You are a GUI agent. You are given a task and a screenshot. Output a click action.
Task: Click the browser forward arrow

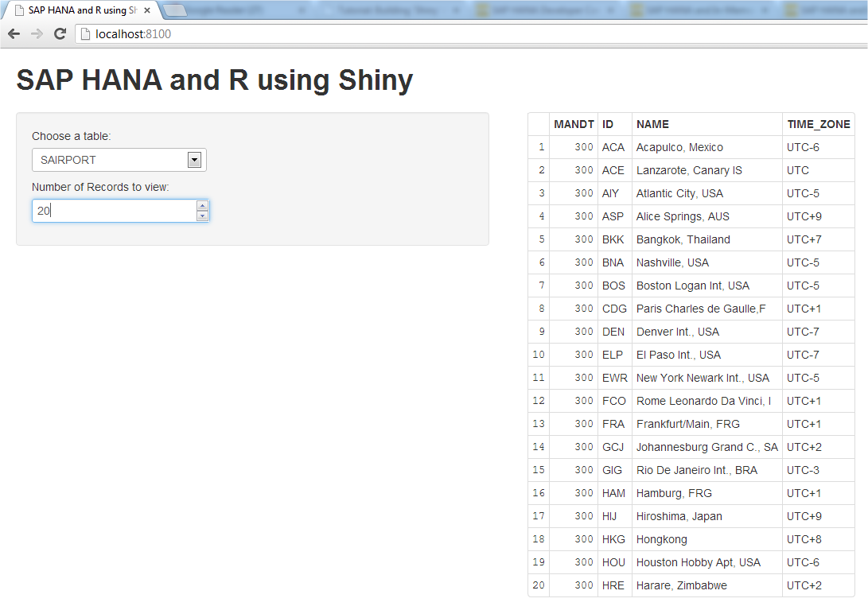(37, 34)
